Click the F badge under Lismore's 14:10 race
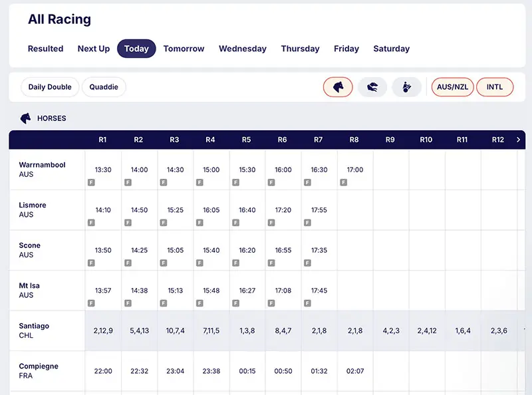The width and height of the screenshot is (532, 395). point(91,221)
